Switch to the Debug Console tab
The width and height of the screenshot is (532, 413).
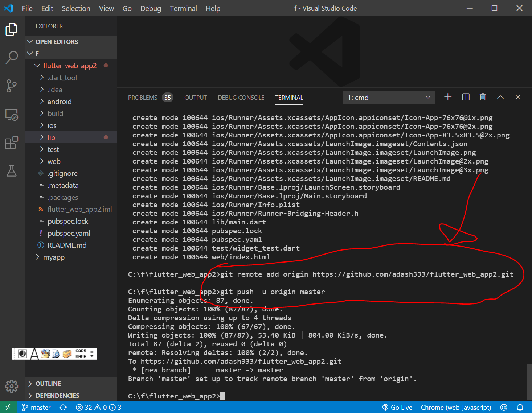[241, 98]
